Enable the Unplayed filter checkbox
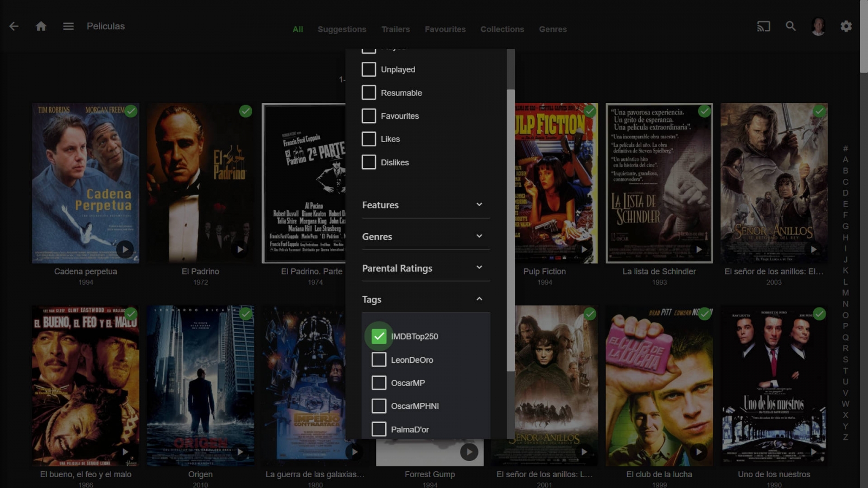This screenshot has height=488, width=868. (369, 69)
